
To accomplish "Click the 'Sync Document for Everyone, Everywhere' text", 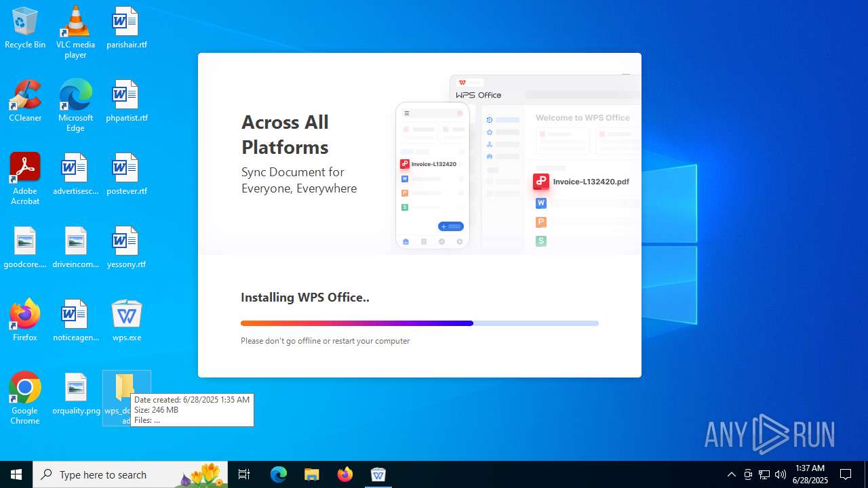I will (x=299, y=180).
